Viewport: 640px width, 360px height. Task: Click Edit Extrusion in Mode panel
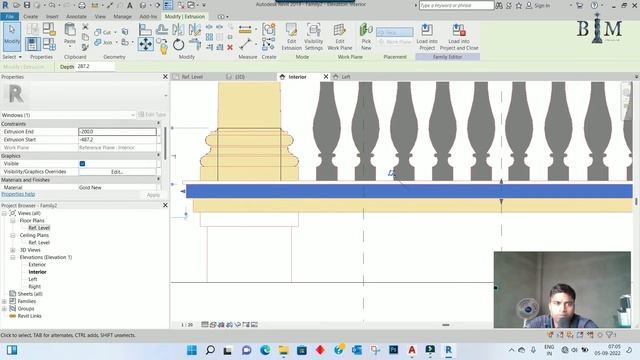(291, 37)
